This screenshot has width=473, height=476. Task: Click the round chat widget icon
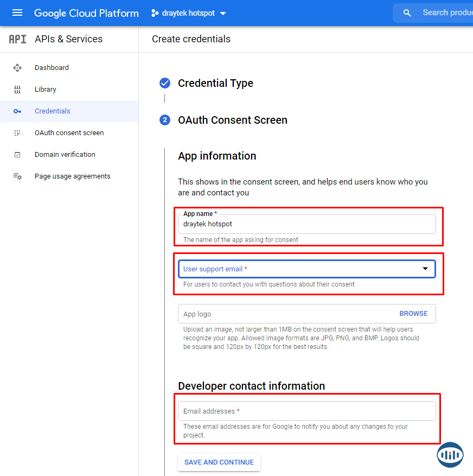450,455
